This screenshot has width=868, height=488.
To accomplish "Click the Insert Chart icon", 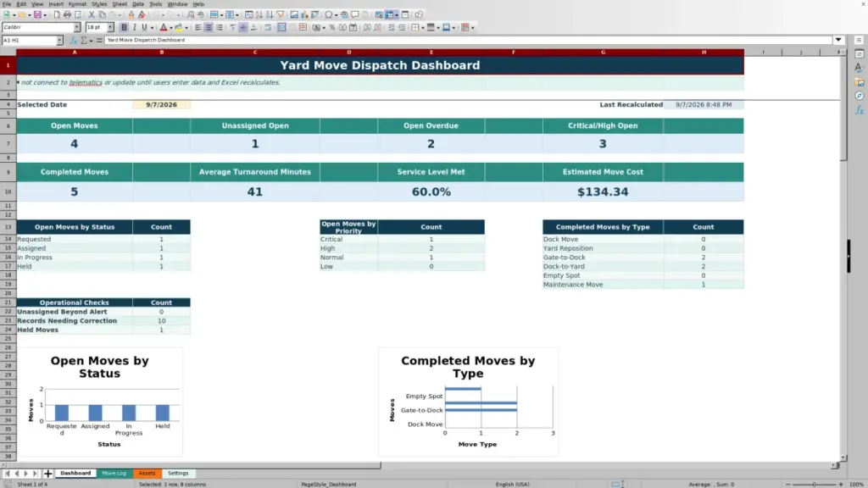I will pos(304,14).
